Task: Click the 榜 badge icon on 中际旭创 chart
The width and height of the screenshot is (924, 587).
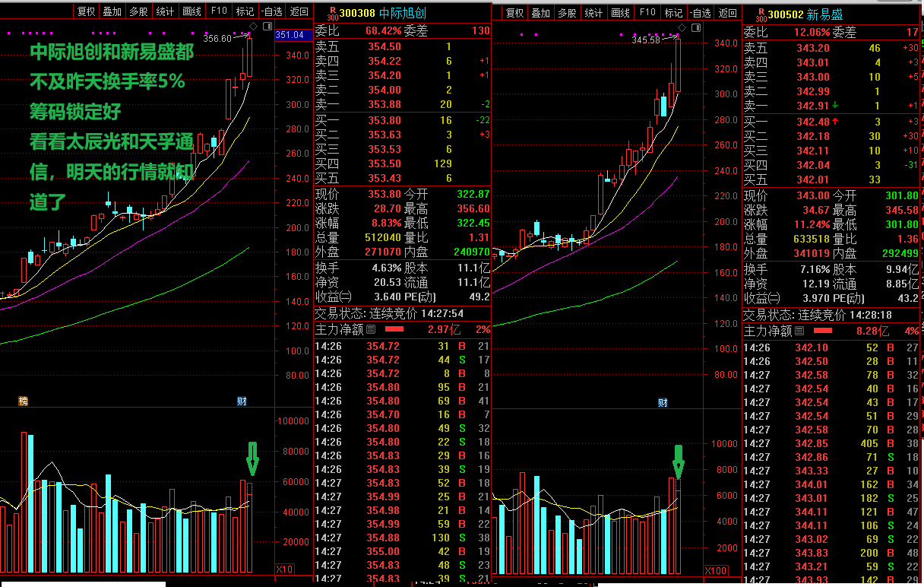Action: tap(23, 401)
